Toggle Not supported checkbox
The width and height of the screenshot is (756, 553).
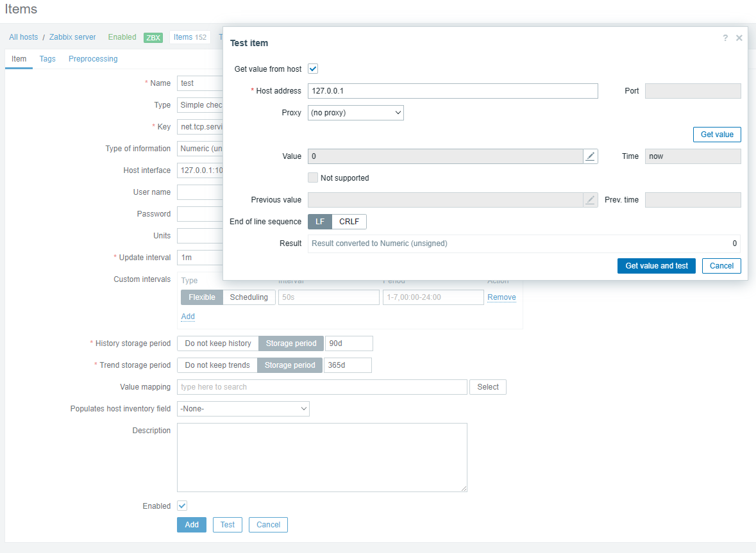click(313, 177)
